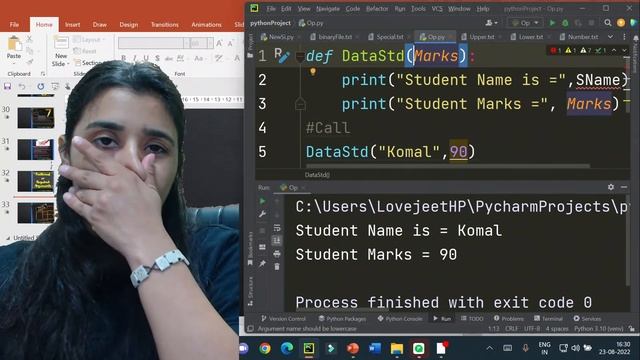Open editor tabs kebab menu
The height and width of the screenshot is (360, 640).
[624, 37]
